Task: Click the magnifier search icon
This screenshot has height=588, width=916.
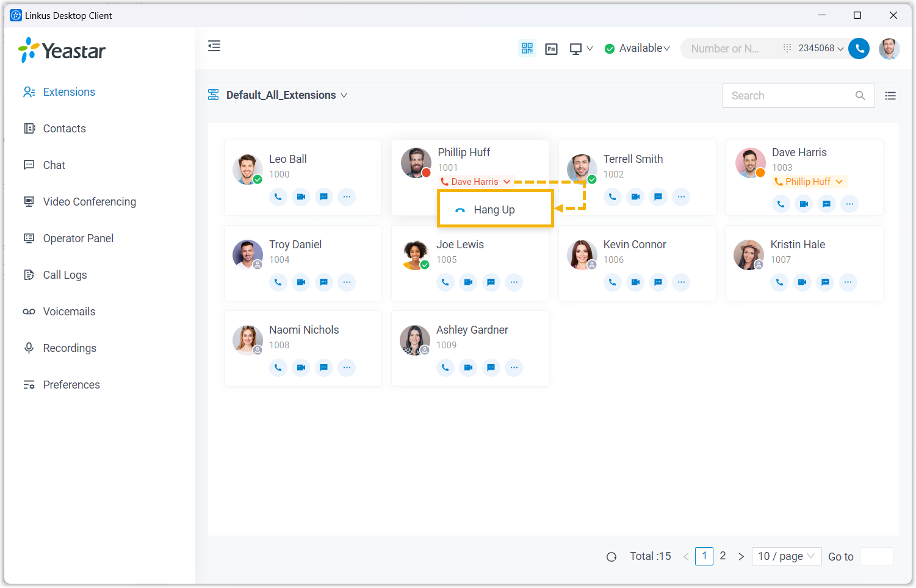Action: click(x=860, y=96)
